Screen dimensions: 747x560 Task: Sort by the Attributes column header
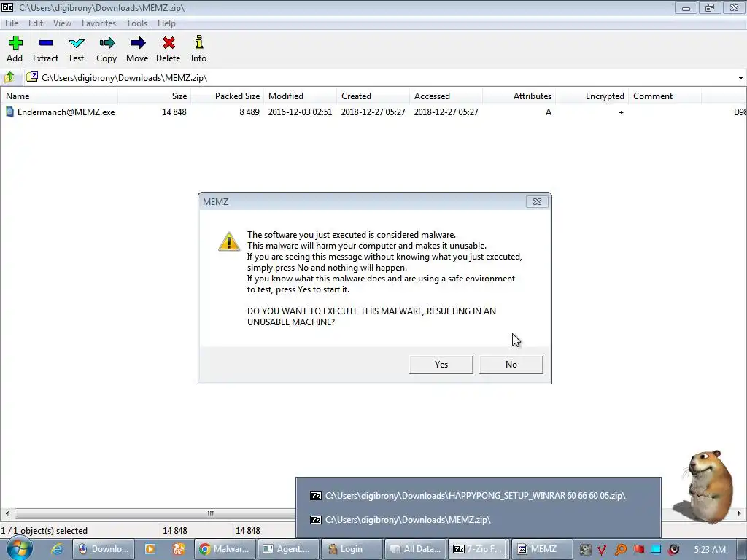(519, 96)
